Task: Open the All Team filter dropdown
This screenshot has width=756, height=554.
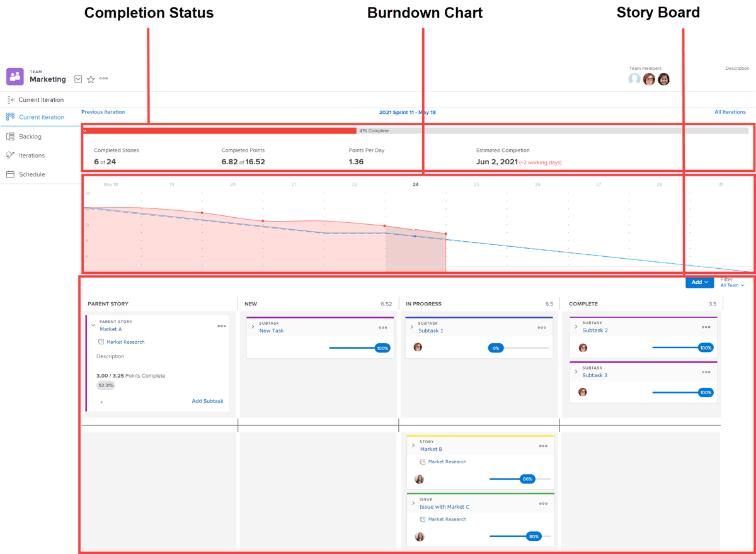Action: coord(731,285)
